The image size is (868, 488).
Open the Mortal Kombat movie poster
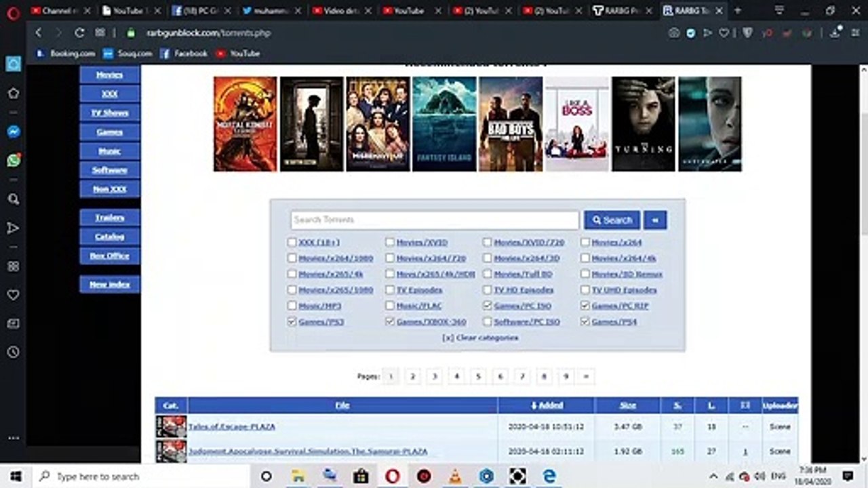coord(245,123)
